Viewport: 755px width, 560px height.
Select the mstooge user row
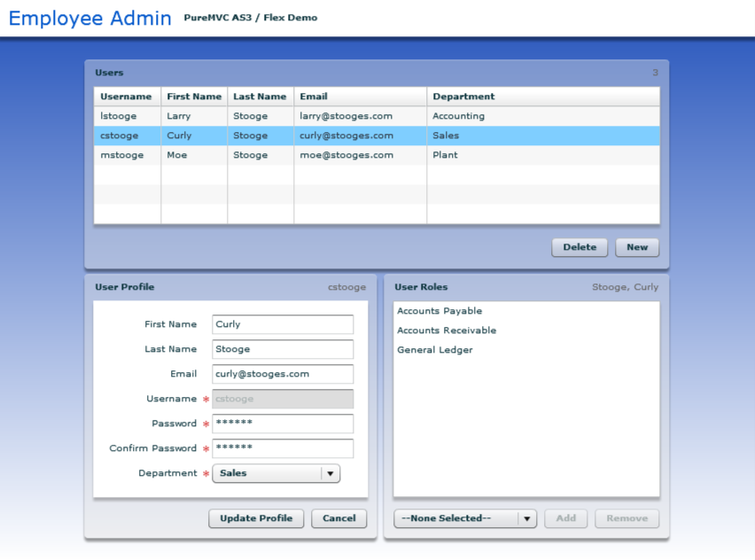pyautogui.click(x=377, y=155)
